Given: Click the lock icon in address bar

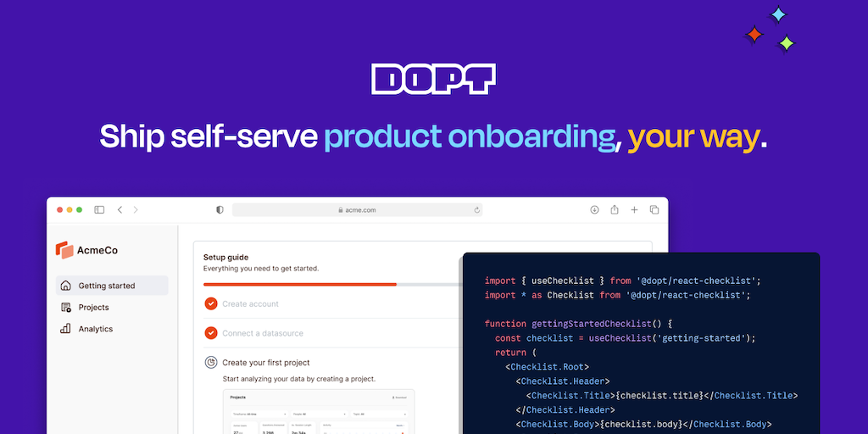Looking at the screenshot, I should pos(341,210).
